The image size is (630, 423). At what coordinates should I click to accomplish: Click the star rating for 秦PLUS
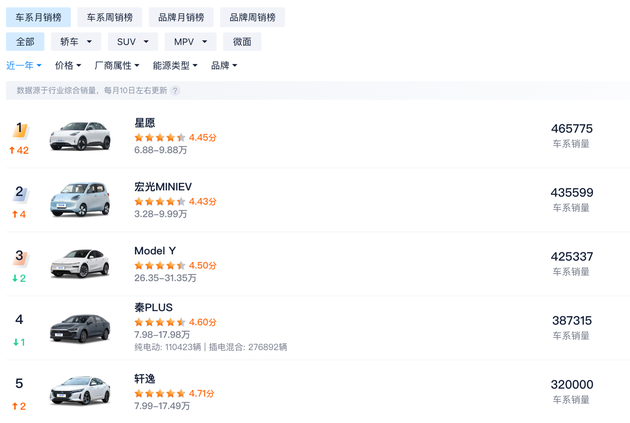[159, 322]
